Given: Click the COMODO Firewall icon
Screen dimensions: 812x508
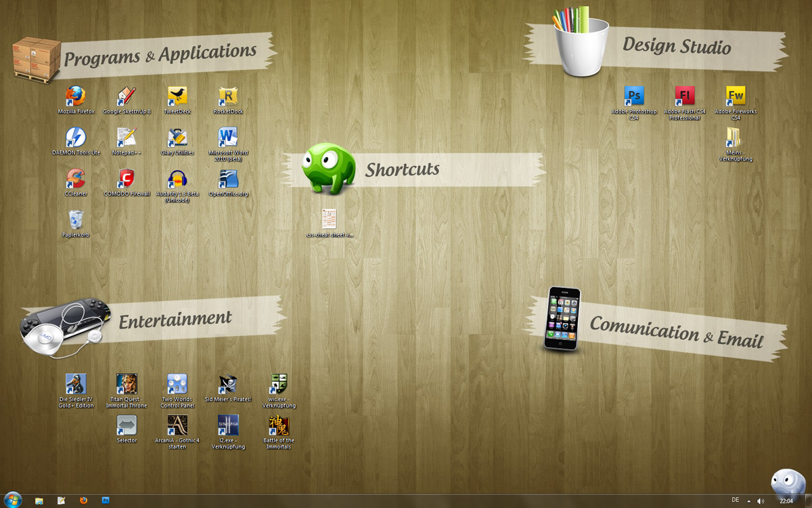Looking at the screenshot, I should click(x=127, y=179).
